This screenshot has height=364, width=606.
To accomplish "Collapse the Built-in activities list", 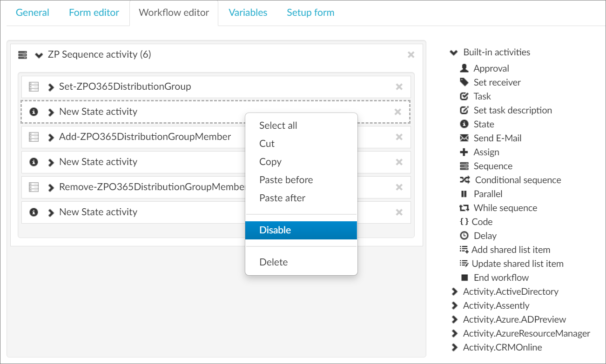I will click(453, 53).
